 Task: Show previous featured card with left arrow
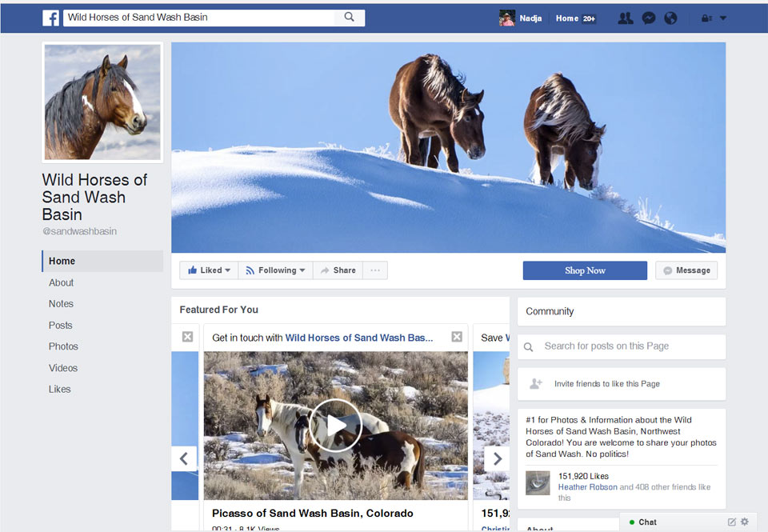point(184,458)
